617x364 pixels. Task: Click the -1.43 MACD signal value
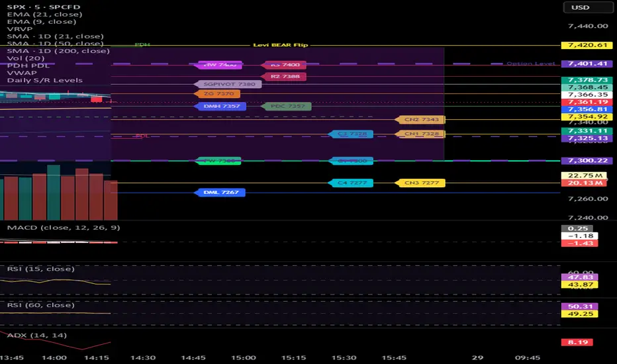[x=580, y=243]
